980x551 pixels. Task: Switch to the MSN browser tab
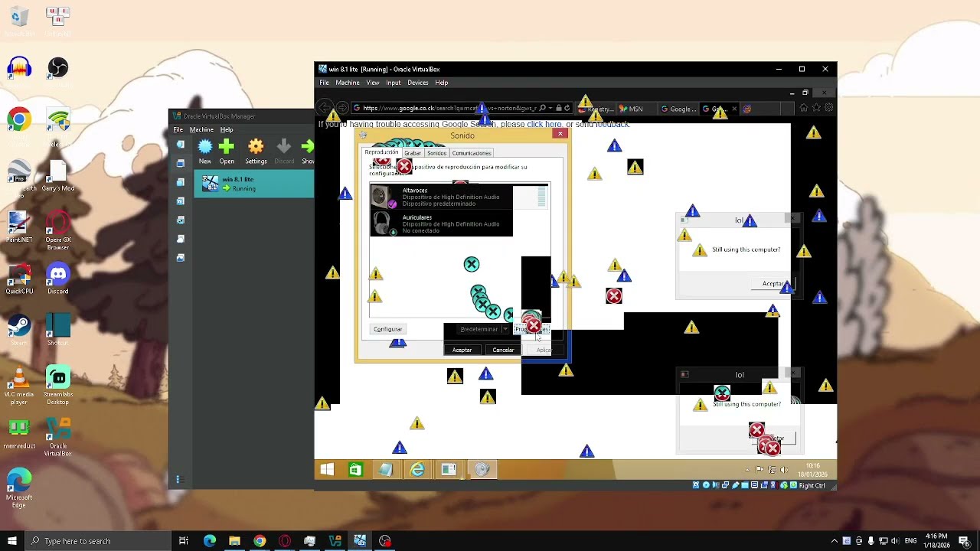[x=635, y=109]
